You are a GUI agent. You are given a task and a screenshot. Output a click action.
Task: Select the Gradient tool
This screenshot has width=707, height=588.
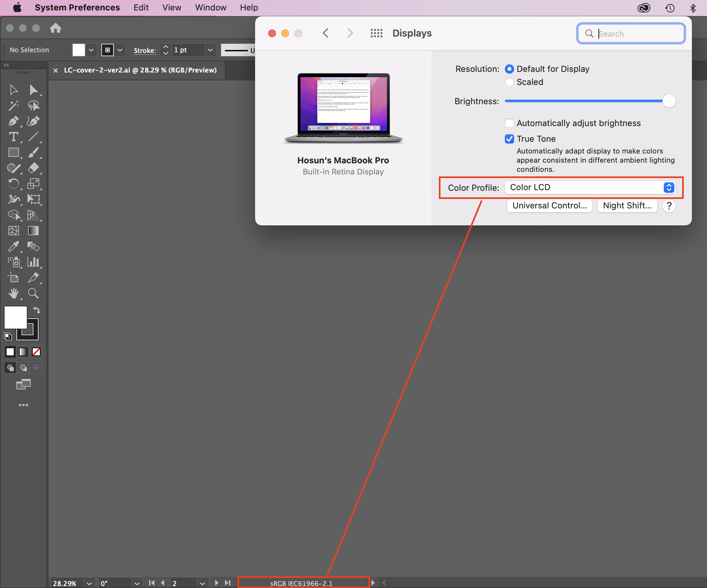(34, 231)
